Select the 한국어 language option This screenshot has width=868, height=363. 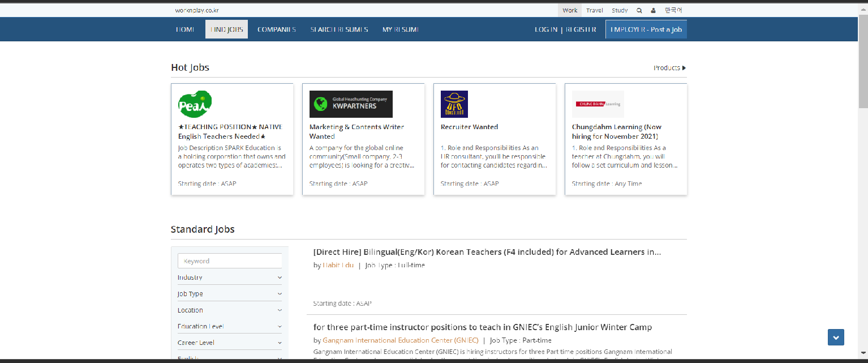(673, 10)
